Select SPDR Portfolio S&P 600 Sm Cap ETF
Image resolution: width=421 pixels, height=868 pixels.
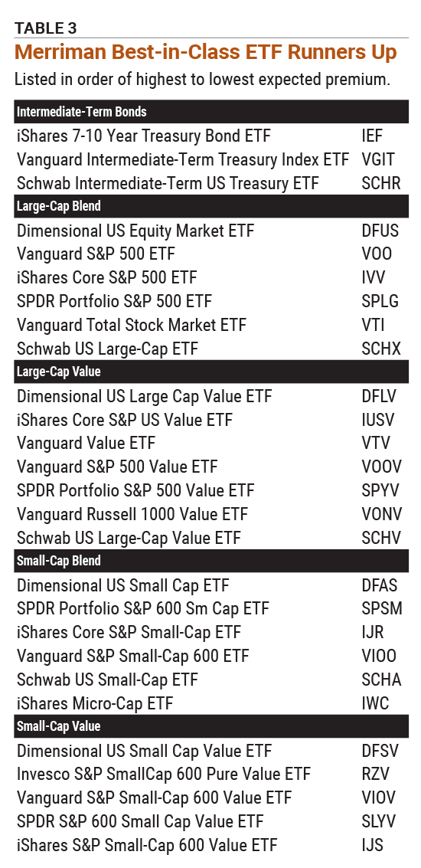142,609
